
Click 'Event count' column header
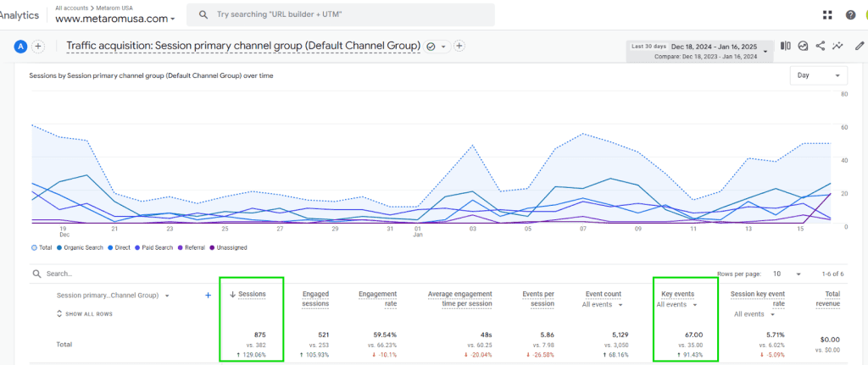[x=603, y=294]
